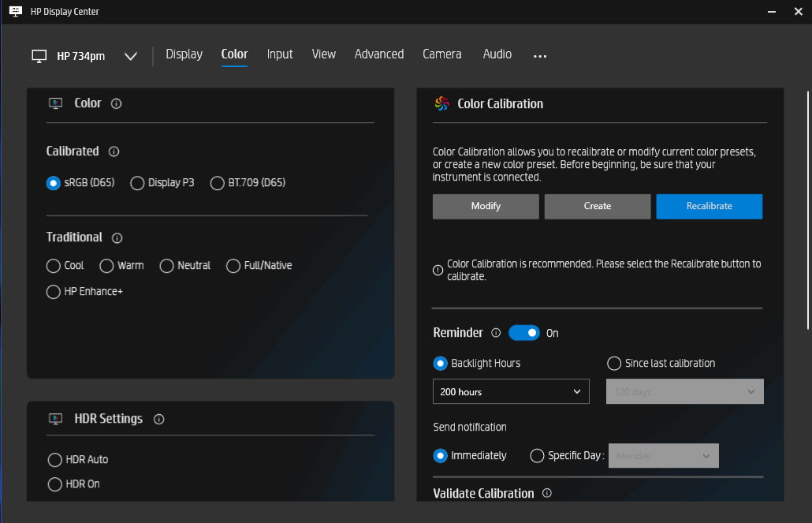The width and height of the screenshot is (812, 523).
Task: Switch to the View tab
Action: point(324,54)
